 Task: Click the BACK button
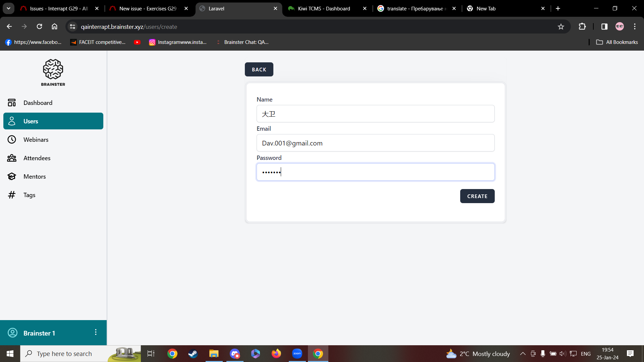(x=259, y=69)
